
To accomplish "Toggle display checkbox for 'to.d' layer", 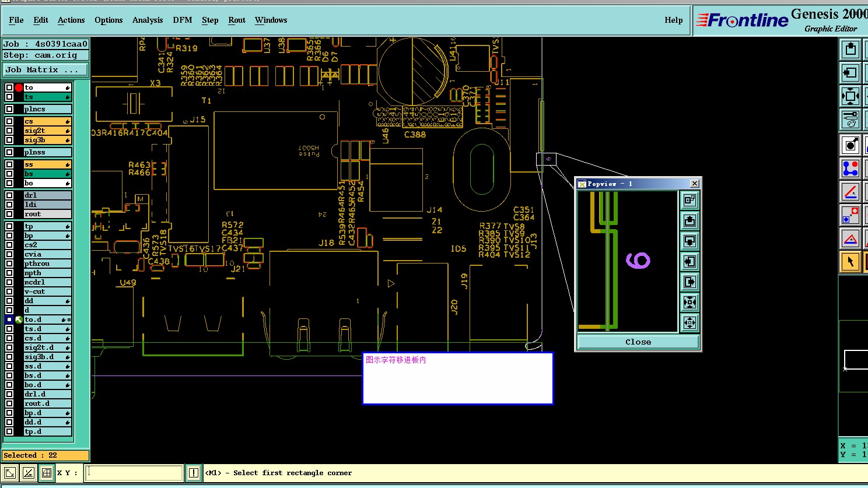I will click(9, 320).
